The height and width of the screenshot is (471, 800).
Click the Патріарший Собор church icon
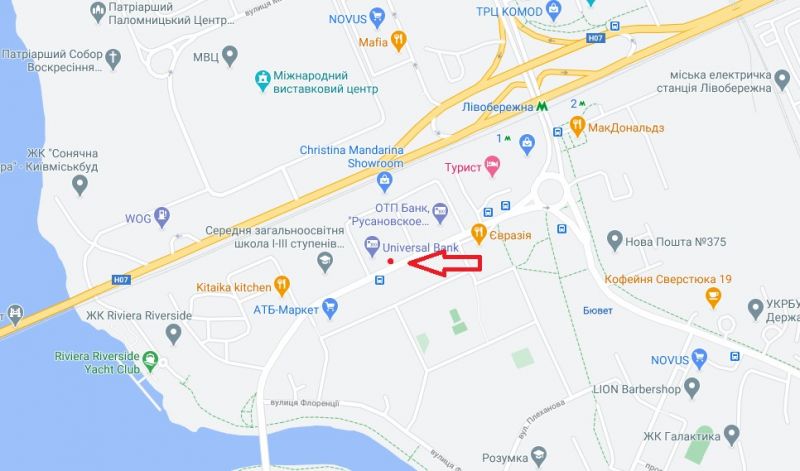point(113,59)
